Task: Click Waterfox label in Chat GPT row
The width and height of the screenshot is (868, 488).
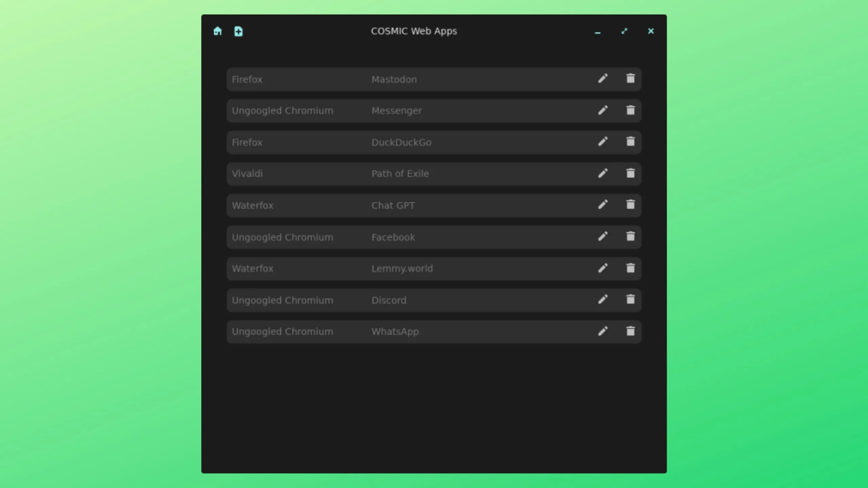Action: point(253,205)
